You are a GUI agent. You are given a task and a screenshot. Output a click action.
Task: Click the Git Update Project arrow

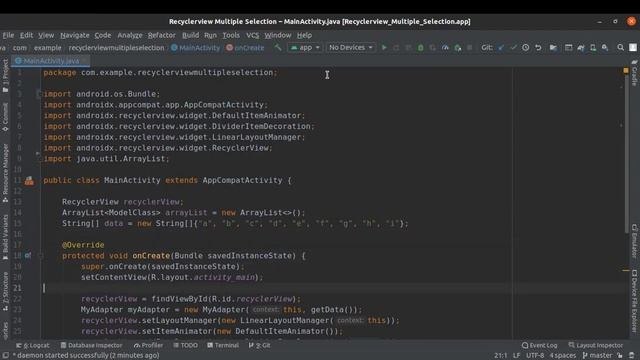pyautogui.click(x=501, y=48)
